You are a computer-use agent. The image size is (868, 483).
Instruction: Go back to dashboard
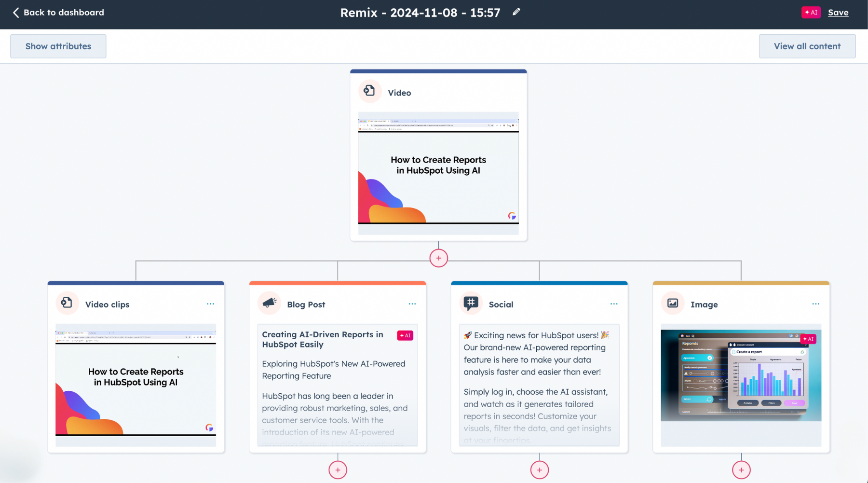click(58, 13)
